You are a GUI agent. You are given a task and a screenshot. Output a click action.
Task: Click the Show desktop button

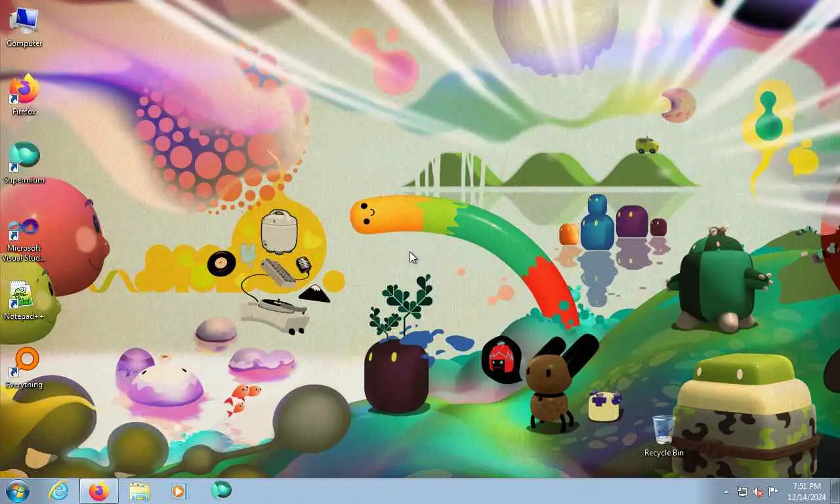click(835, 491)
